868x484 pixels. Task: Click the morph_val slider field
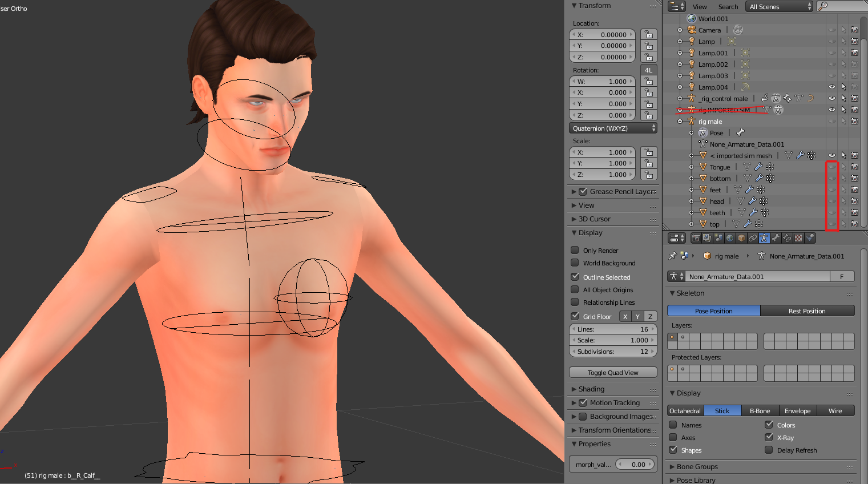(x=635, y=465)
